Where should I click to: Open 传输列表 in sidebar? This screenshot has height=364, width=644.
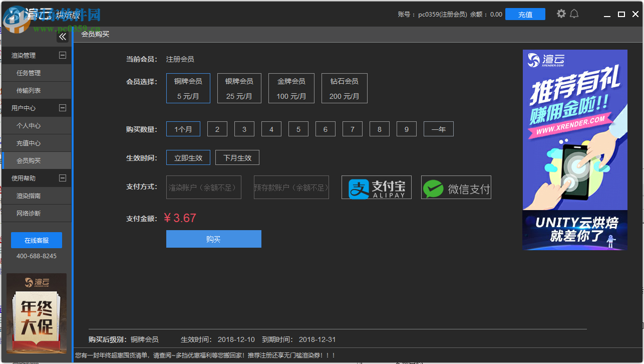[36, 90]
